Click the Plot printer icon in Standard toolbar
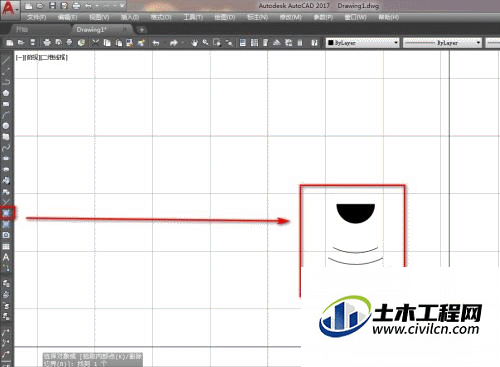 pyautogui.click(x=47, y=43)
